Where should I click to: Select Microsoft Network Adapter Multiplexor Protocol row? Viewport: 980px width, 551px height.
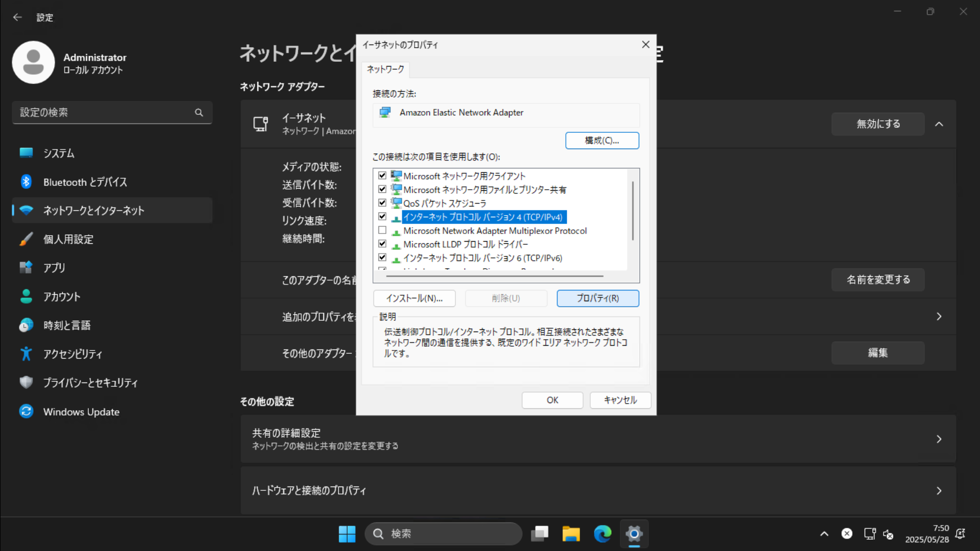point(495,231)
